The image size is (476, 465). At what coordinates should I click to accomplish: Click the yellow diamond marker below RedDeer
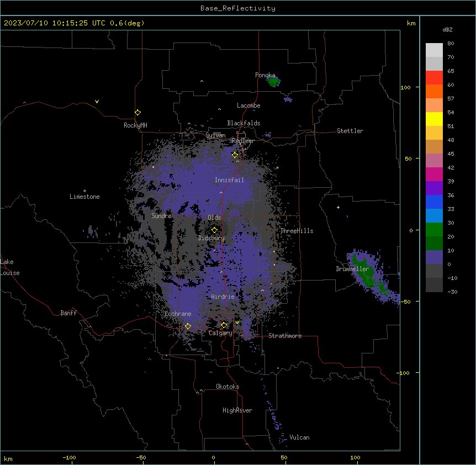coord(235,155)
